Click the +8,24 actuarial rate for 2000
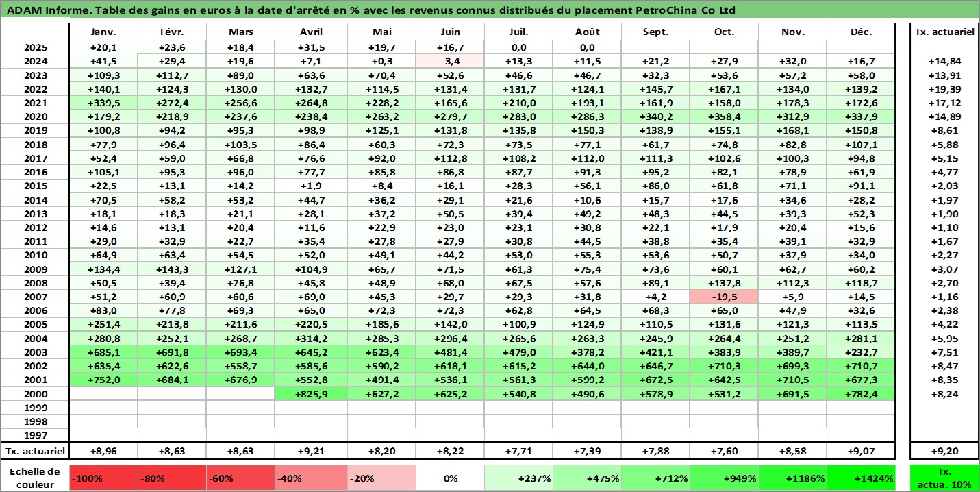980x492 pixels. pyautogui.click(x=944, y=394)
